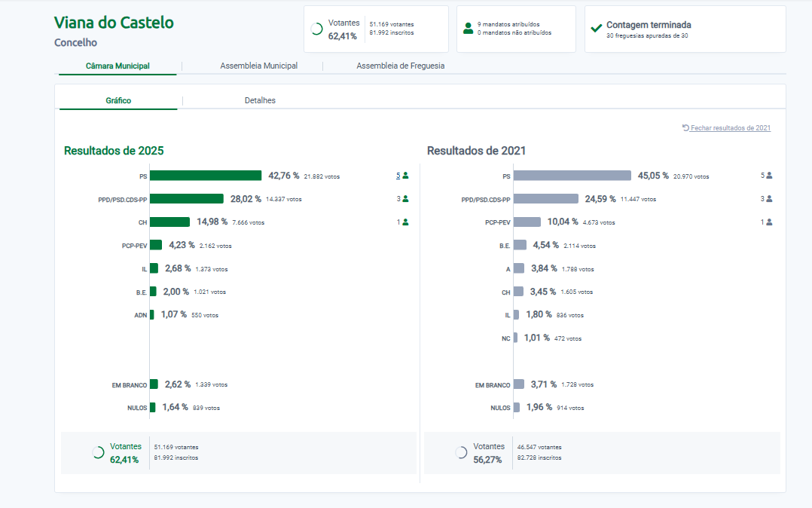Image resolution: width=812 pixels, height=508 pixels.
Task: Switch to Assembleia de Freguesia tab
Action: (400, 66)
